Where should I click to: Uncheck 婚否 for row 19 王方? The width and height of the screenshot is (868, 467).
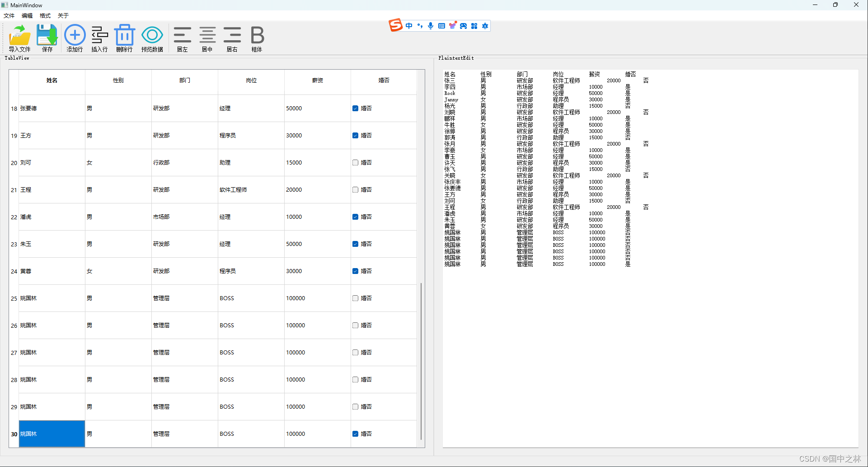[x=355, y=136]
